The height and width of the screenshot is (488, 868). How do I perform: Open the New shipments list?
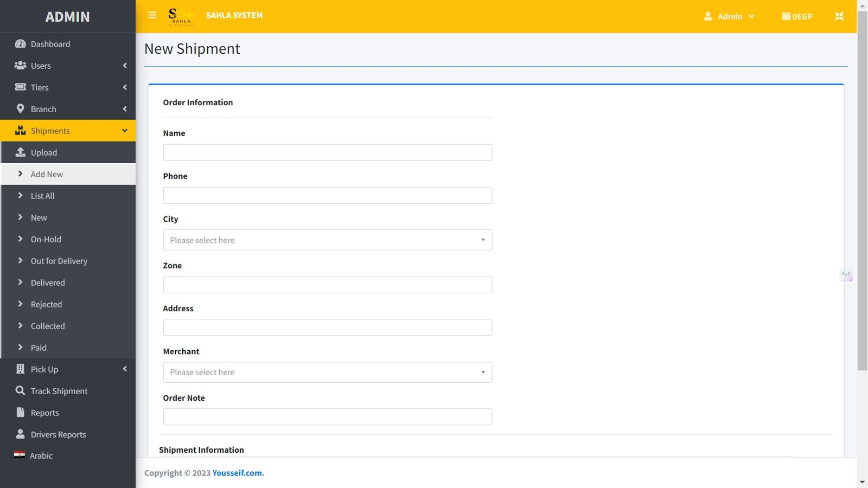(x=68, y=217)
